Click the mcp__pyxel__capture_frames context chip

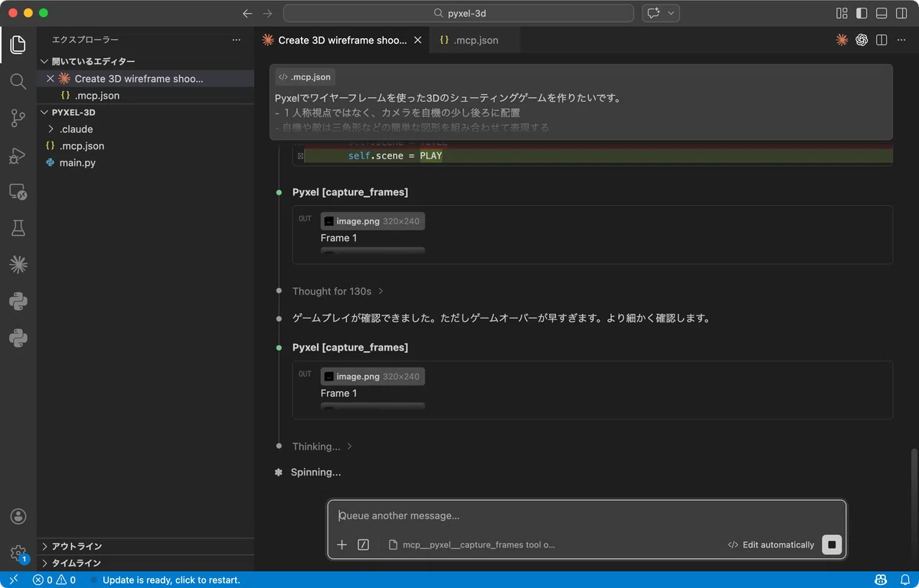pyautogui.click(x=472, y=544)
